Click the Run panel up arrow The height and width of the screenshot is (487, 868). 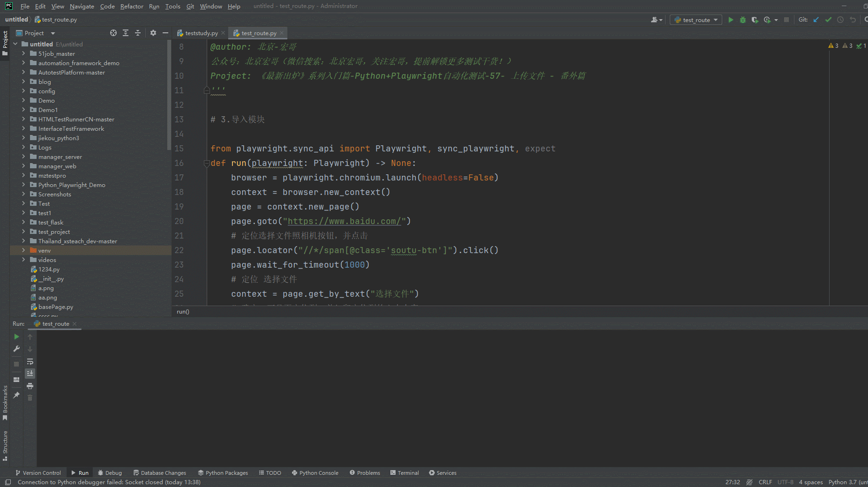(30, 337)
